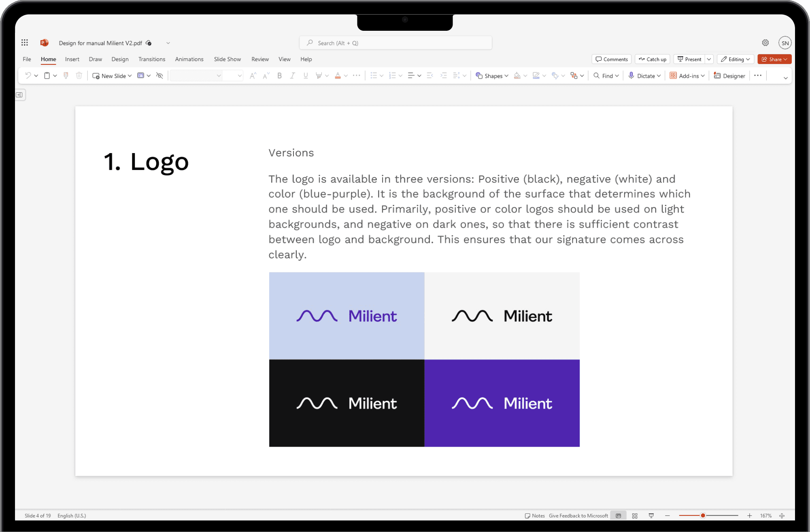Expand the slide thumbnail pane

click(x=19, y=95)
